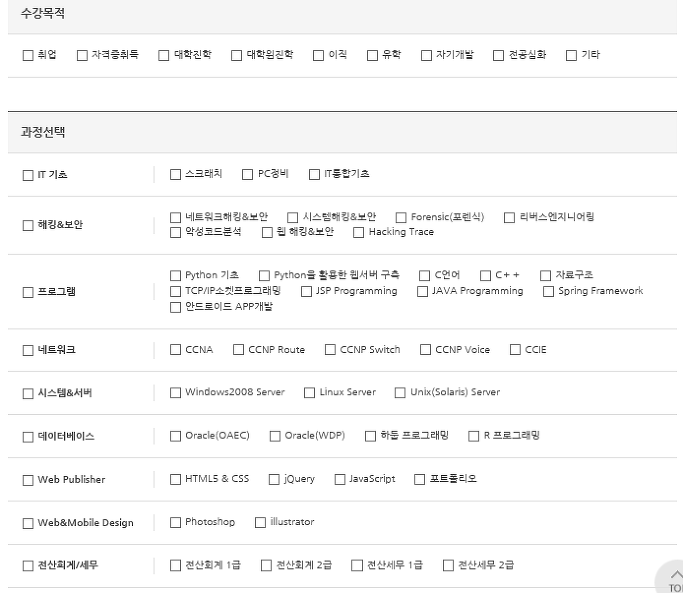683x593 pixels.
Task: Tick the CCIE checkbox
Action: [515, 349]
